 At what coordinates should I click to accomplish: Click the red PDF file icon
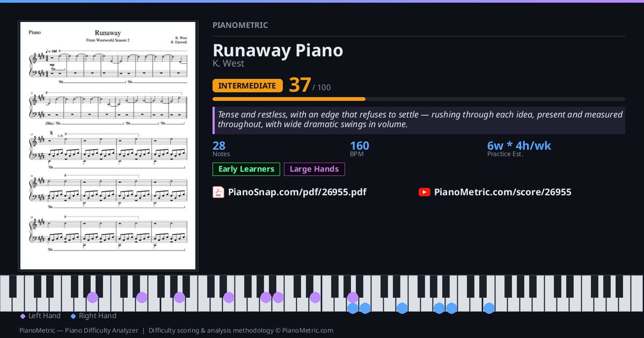(218, 192)
